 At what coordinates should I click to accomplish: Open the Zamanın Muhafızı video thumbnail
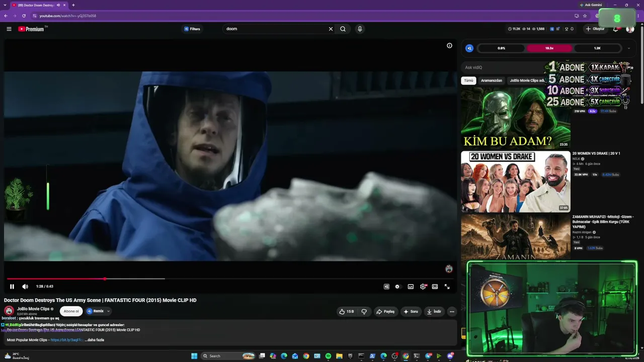pos(516,237)
